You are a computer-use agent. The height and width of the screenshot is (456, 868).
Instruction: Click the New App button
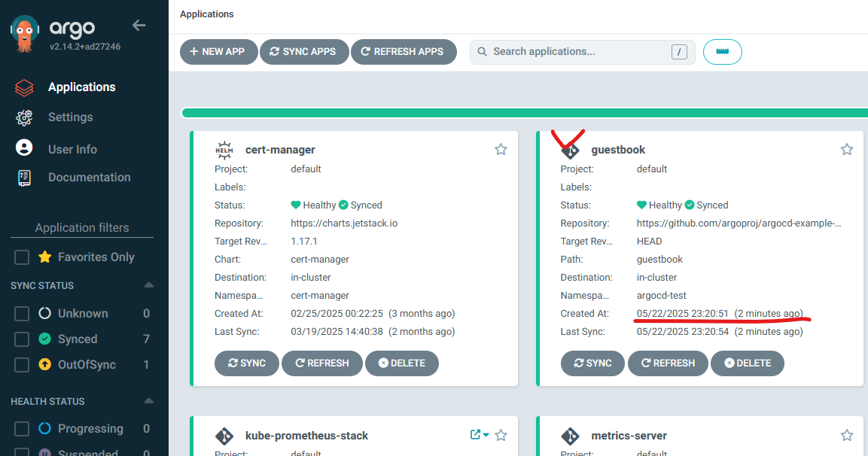pos(218,52)
